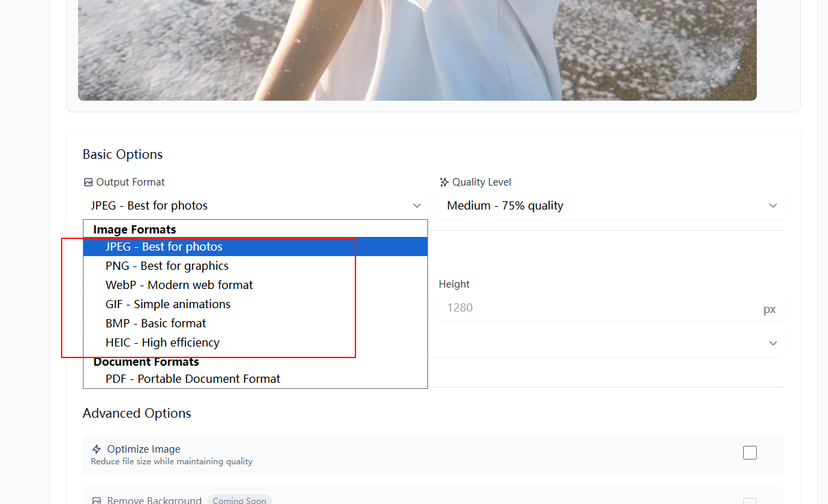Enable the Optimize Image checkbox
828x504 pixels.
point(750,453)
